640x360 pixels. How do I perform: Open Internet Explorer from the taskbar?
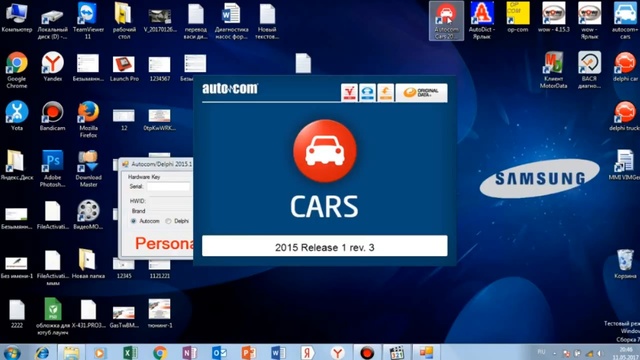point(42,352)
